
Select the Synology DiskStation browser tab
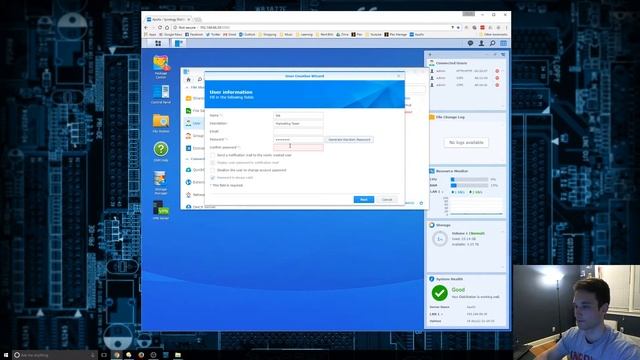(168, 19)
